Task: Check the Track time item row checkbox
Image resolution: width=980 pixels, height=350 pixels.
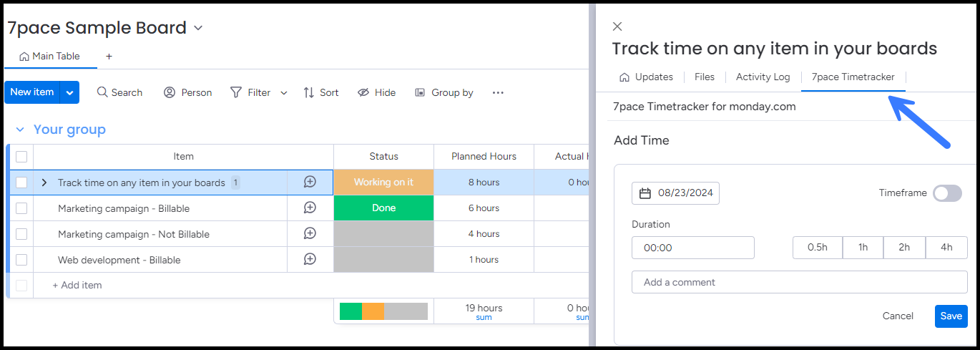Action: click(21, 183)
